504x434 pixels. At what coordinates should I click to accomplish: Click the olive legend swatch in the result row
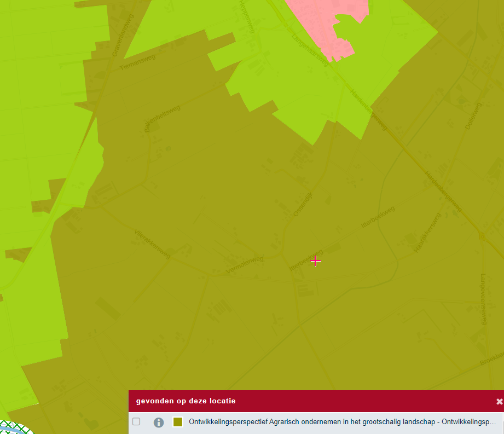tap(178, 422)
